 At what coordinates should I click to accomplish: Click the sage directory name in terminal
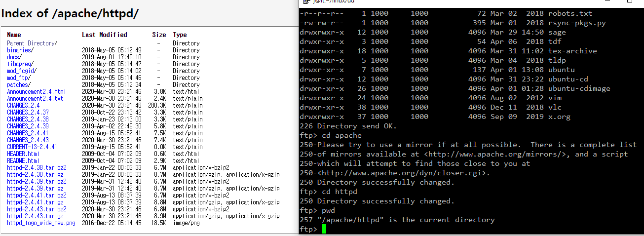point(557,32)
